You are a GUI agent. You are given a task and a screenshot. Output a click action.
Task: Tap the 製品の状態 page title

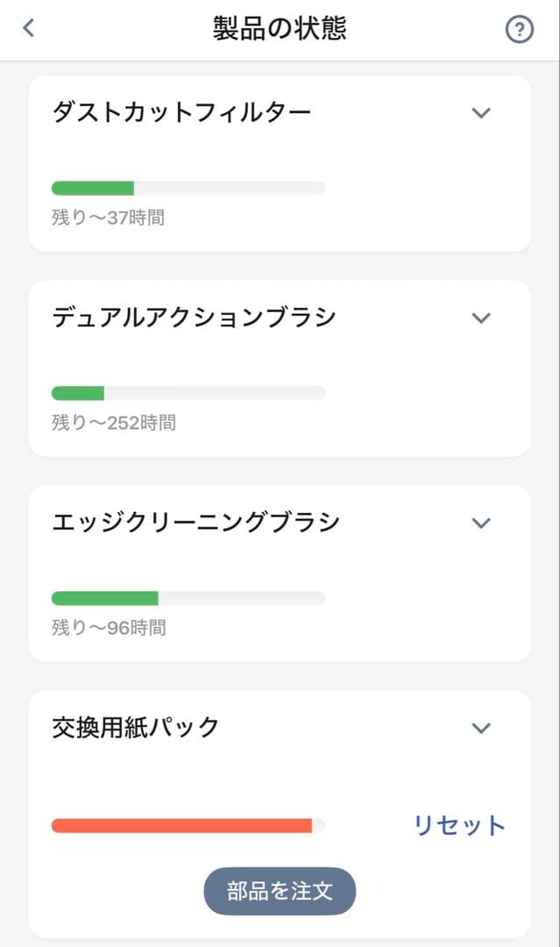pyautogui.click(x=279, y=28)
